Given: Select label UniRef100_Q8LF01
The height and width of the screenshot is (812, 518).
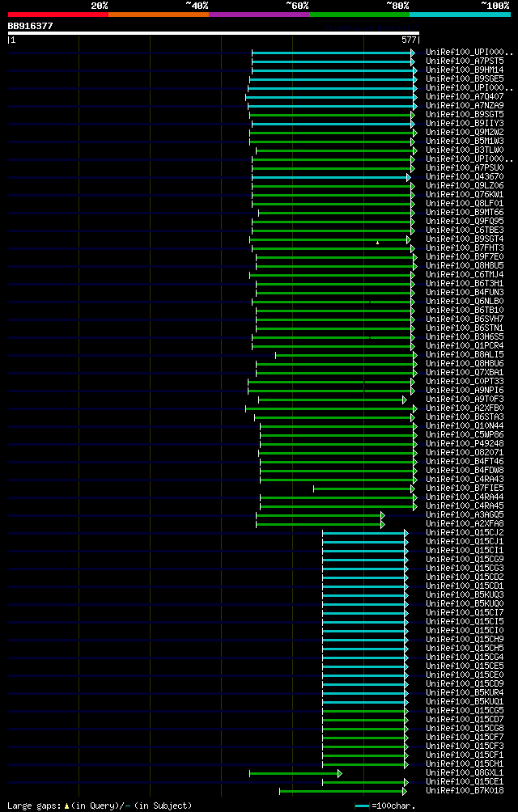Looking at the screenshot, I should pos(465,203).
